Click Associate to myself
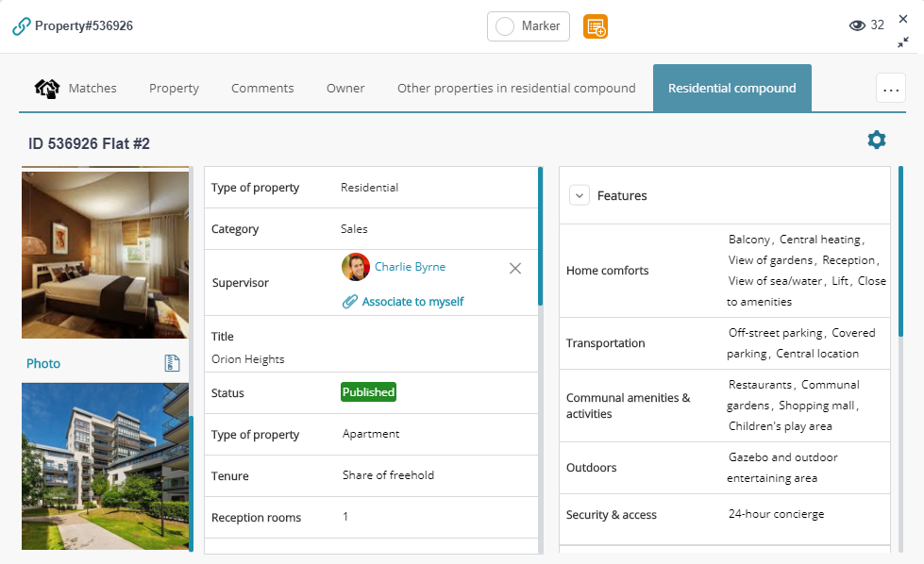This screenshot has width=924, height=564. (x=412, y=301)
